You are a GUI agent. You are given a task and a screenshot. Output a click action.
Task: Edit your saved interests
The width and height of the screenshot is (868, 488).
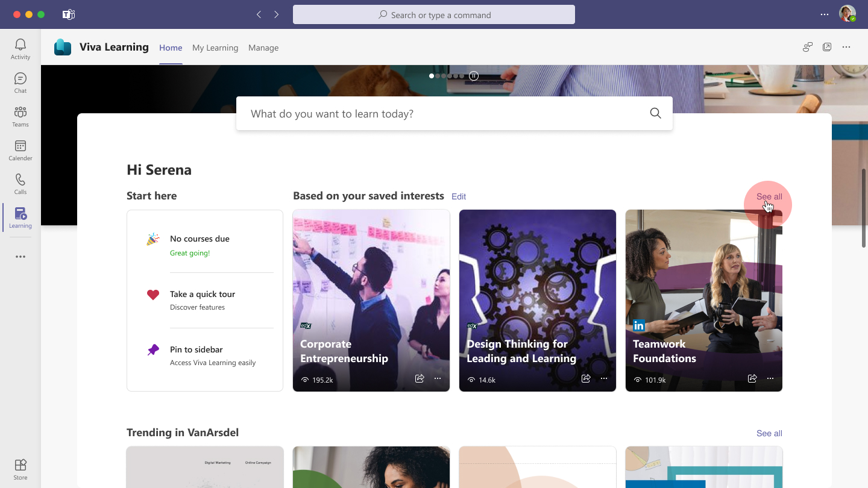(459, 196)
